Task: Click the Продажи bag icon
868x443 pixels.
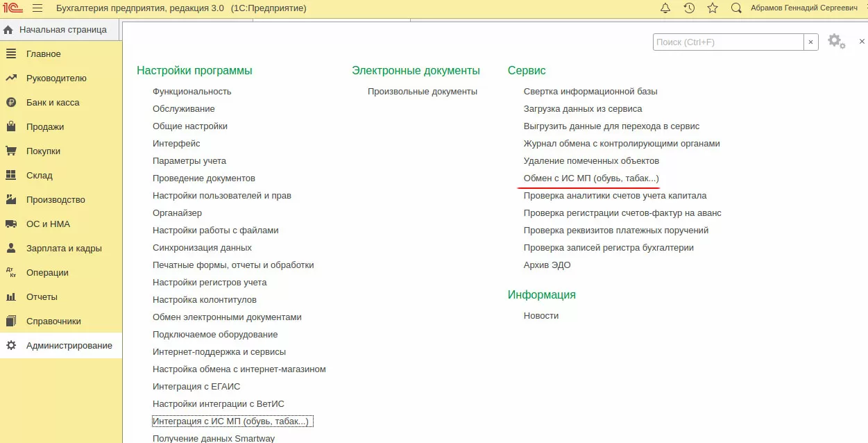Action: [11, 127]
